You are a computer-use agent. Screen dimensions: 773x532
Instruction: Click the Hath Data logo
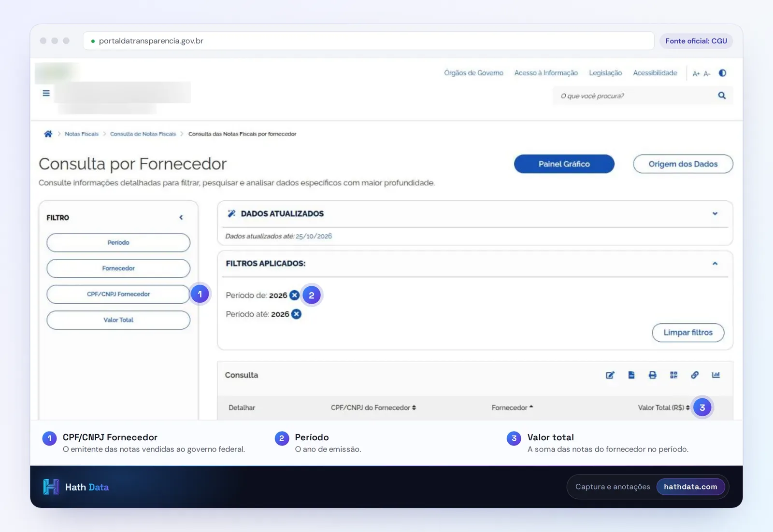pyautogui.click(x=76, y=487)
